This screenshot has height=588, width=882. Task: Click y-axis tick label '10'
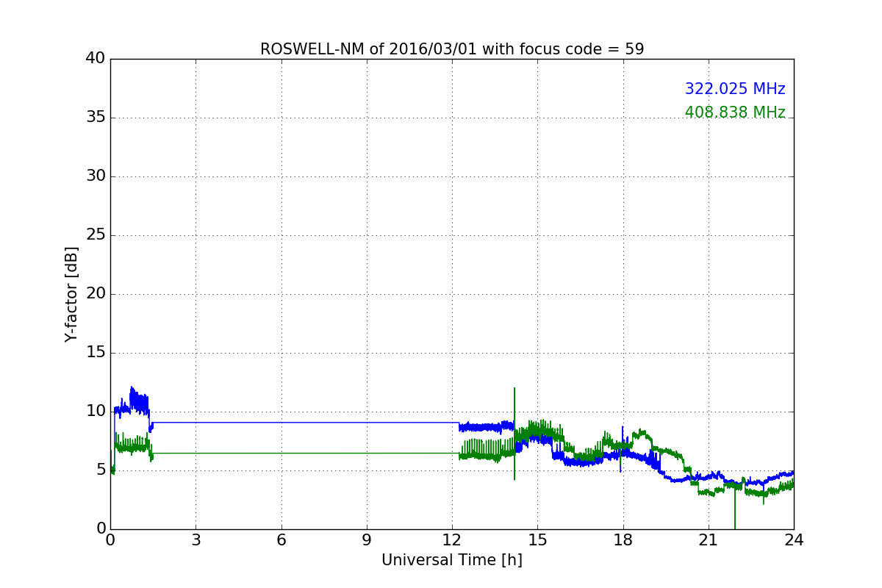click(x=96, y=412)
